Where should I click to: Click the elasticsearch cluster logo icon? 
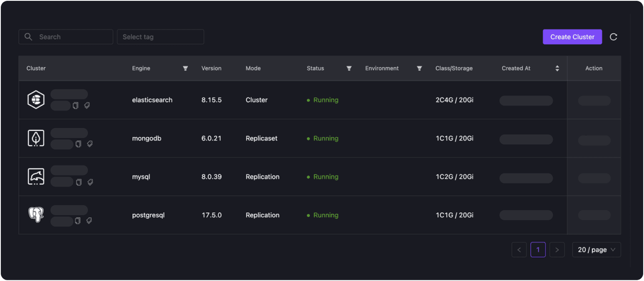[36, 100]
